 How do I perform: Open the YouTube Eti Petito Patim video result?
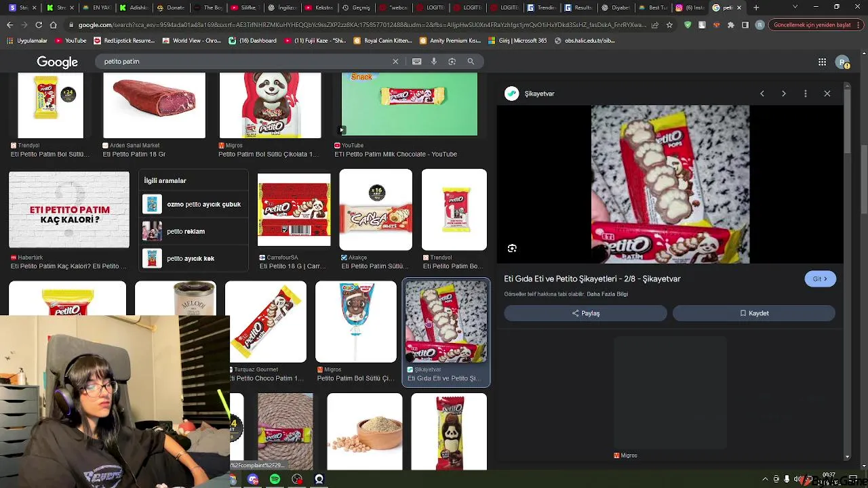tap(409, 105)
